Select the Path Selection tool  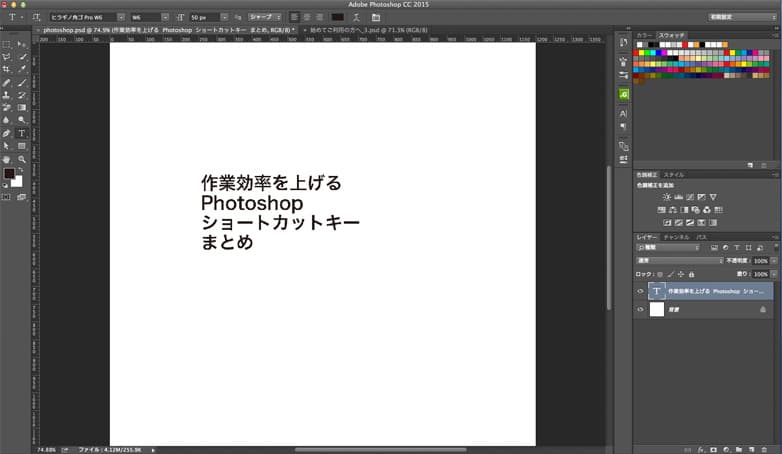pos(6,146)
